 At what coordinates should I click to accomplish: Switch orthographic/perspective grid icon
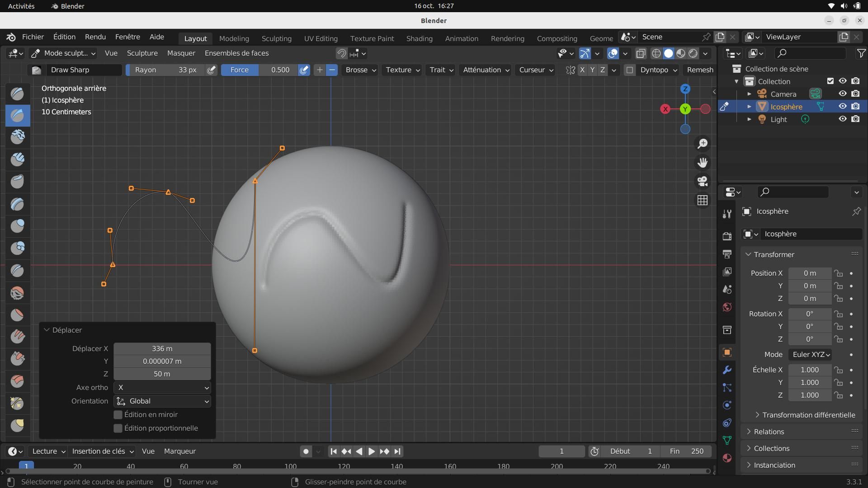pos(703,200)
